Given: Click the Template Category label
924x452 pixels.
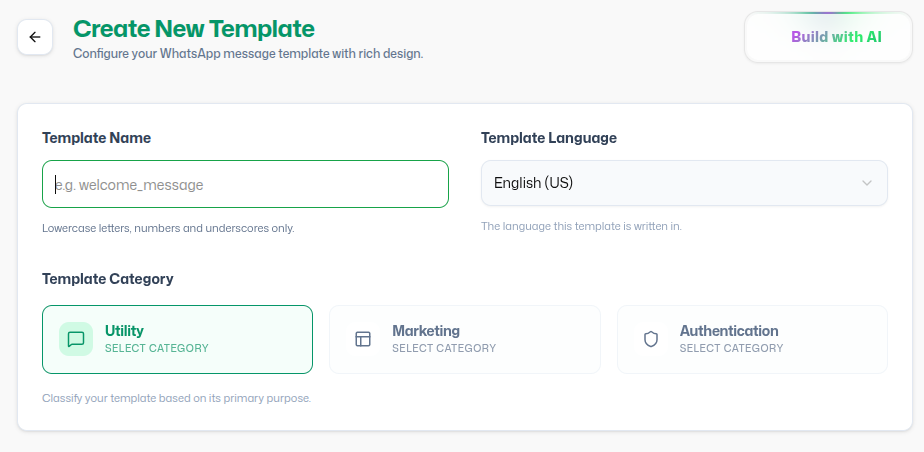Looking at the screenshot, I should click(x=108, y=279).
